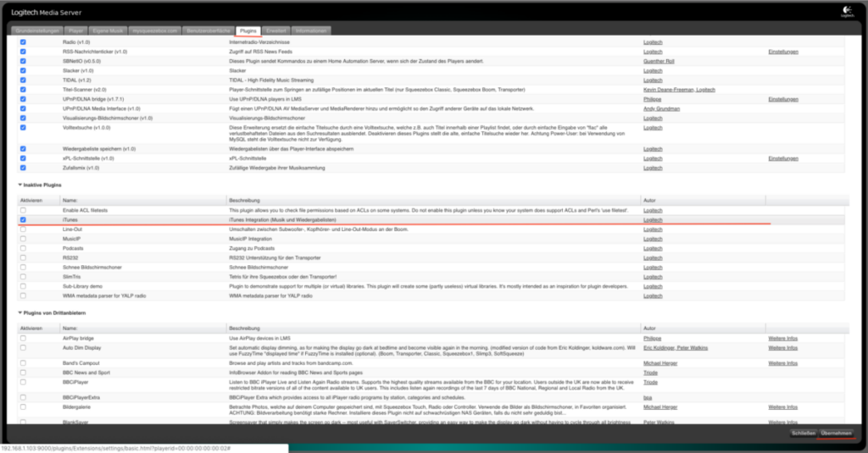868x453 pixels.
Task: Collapse the Inaktive Plugins section
Action: [x=20, y=185]
